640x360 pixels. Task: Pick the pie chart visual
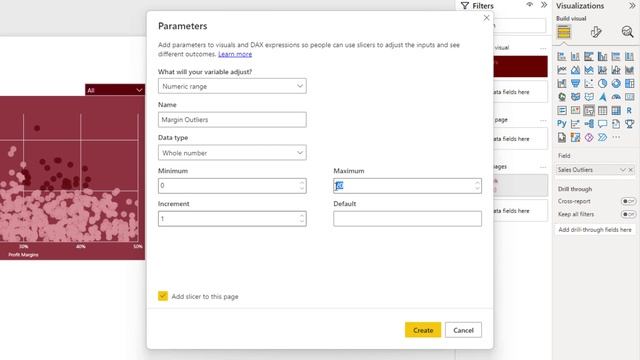[x=602, y=83]
